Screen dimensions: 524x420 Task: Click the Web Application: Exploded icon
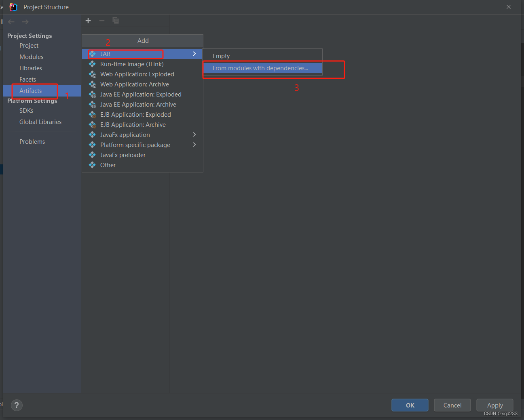click(x=93, y=74)
